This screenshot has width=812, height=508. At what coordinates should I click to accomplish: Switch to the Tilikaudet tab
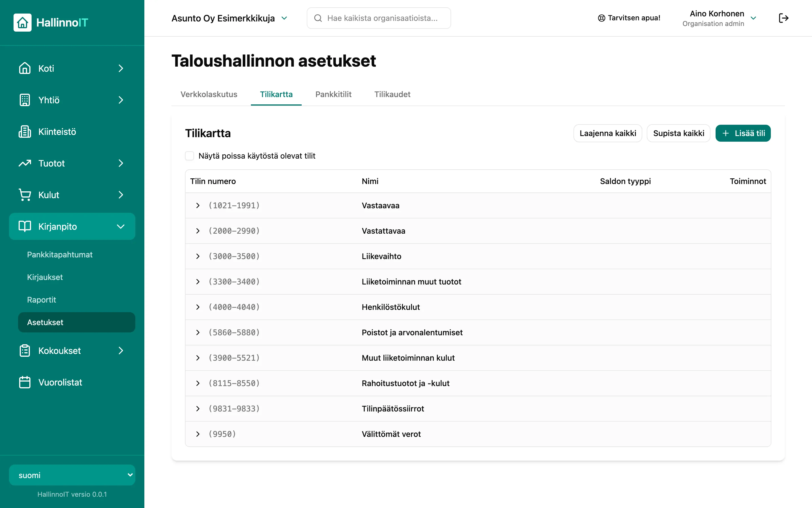tap(392, 95)
